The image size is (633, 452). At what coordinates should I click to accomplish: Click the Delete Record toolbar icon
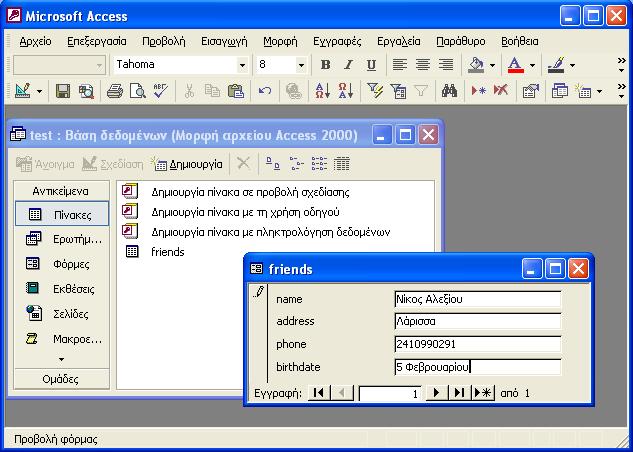pos(501,91)
